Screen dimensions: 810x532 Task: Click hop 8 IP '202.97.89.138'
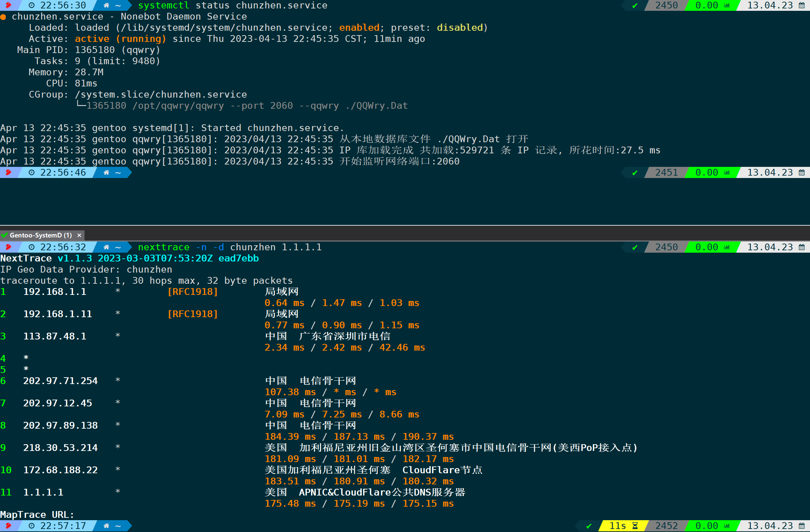tap(60, 426)
